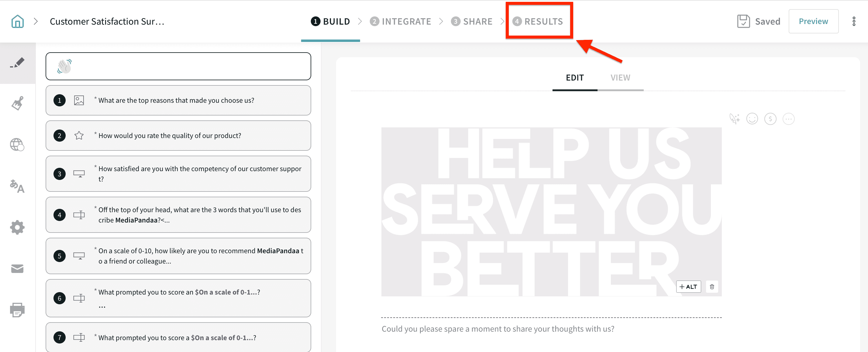Viewport: 868px width, 352px height.
Task: Go to the INTEGRATE step
Action: point(401,21)
